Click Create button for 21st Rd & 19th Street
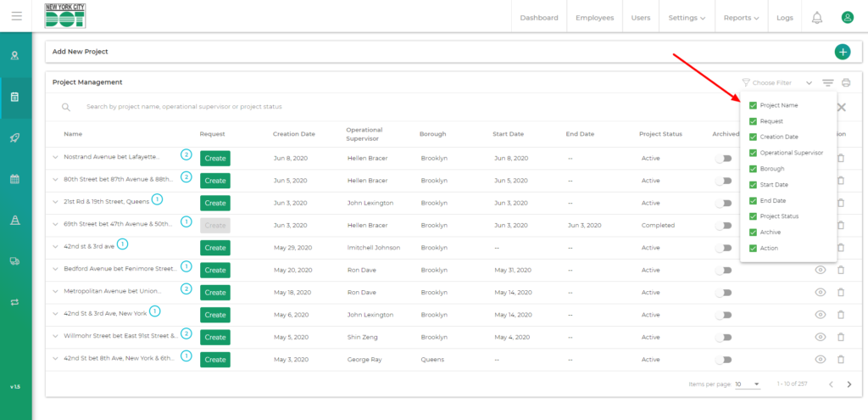Viewport: 868px width, 420px height. click(x=215, y=203)
